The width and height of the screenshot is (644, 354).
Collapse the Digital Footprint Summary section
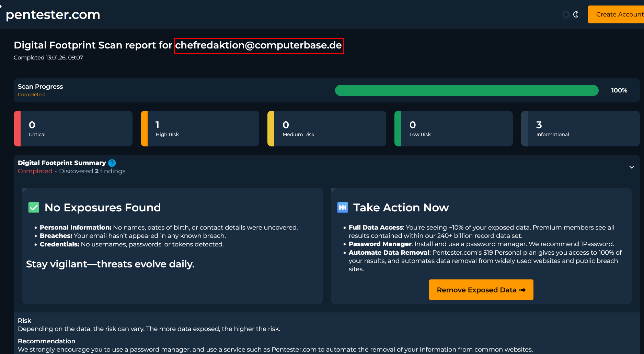[632, 167]
